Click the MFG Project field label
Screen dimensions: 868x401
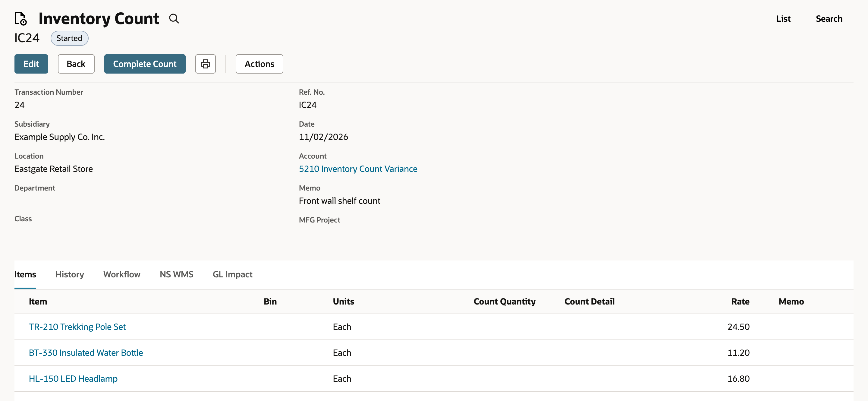coord(319,220)
